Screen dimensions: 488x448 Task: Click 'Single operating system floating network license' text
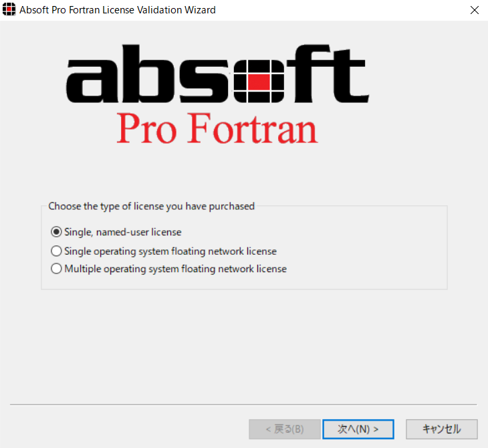[170, 251]
